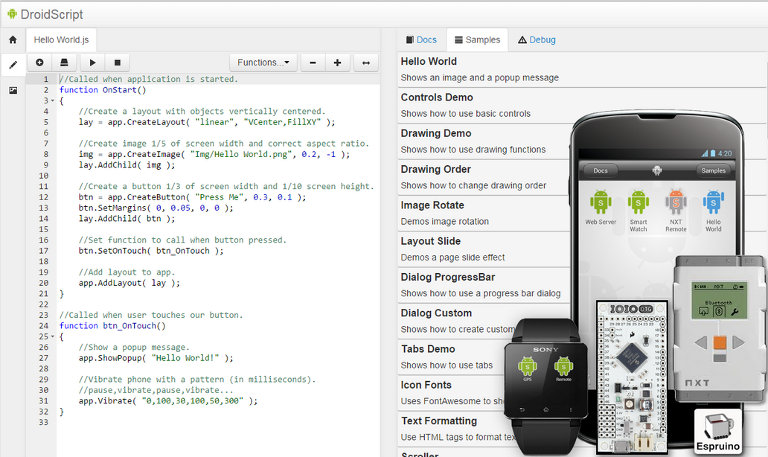Click the app.Vibrate line 31 in editor
This screenshot has height=457, width=768.
coord(168,401)
